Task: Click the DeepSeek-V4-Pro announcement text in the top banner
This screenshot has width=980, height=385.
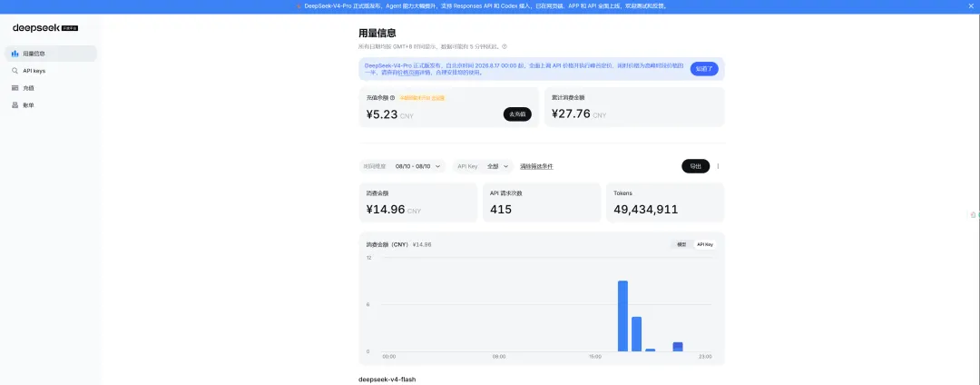Action: pyautogui.click(x=485, y=6)
